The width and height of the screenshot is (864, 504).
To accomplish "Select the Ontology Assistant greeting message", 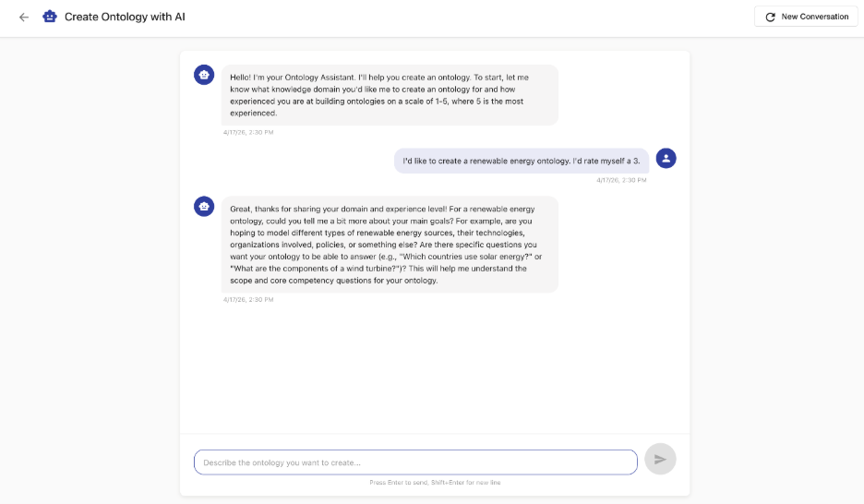I will [389, 95].
